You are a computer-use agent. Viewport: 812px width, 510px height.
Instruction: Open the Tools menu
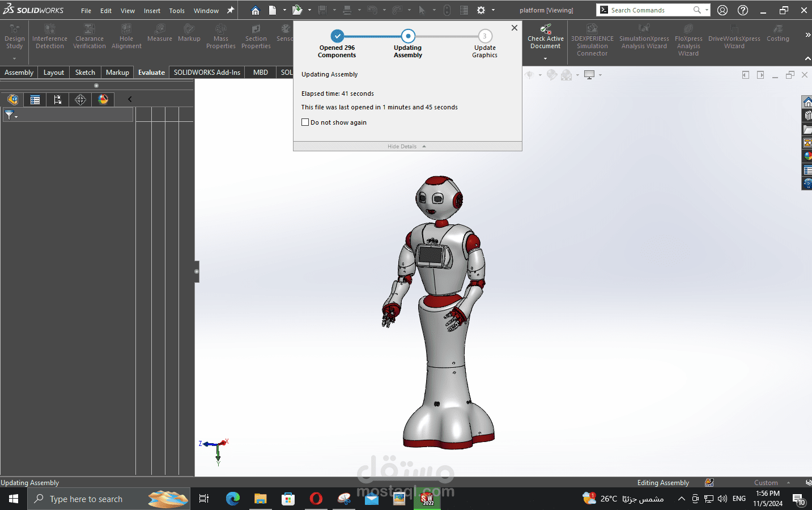[x=177, y=11]
